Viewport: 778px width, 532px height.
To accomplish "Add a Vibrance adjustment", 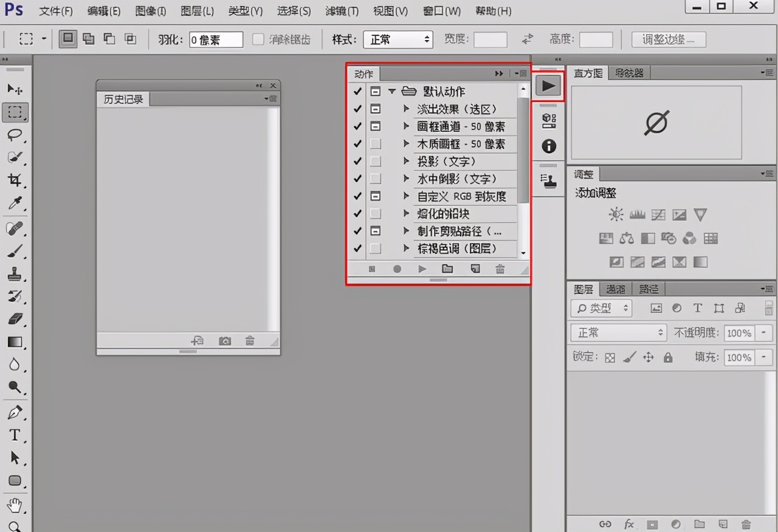I will [x=700, y=214].
